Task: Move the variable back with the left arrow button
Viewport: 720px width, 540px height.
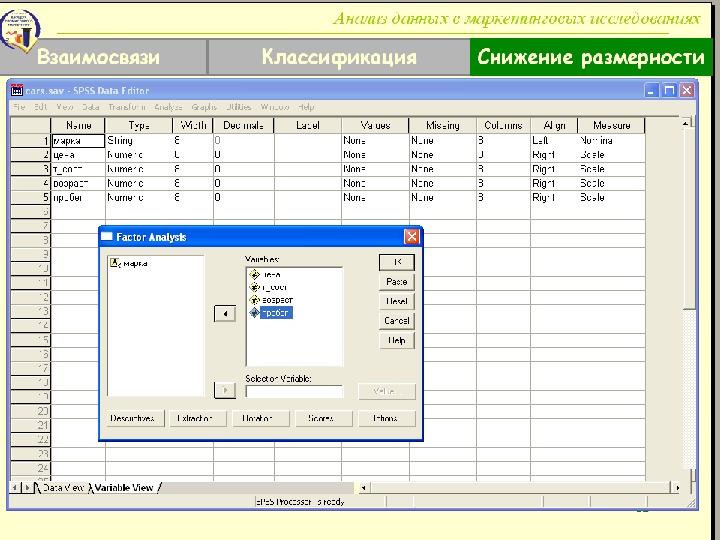Action: [x=225, y=314]
